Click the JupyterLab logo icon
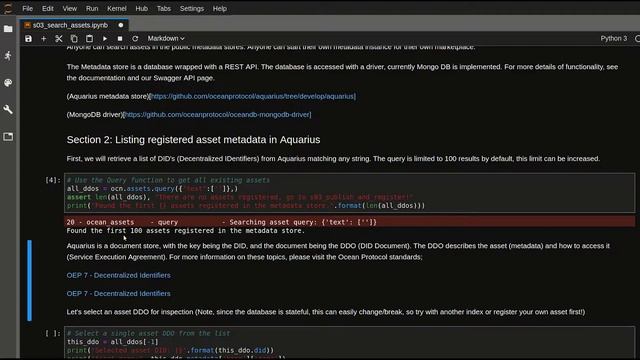 click(x=8, y=8)
